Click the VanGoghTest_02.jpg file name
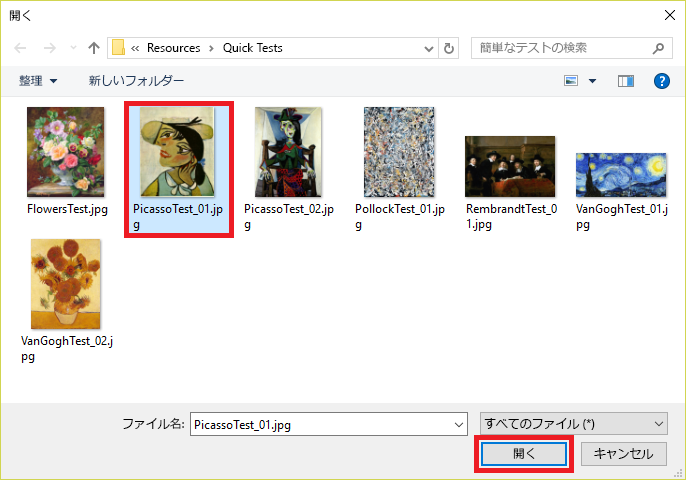 coord(67,349)
